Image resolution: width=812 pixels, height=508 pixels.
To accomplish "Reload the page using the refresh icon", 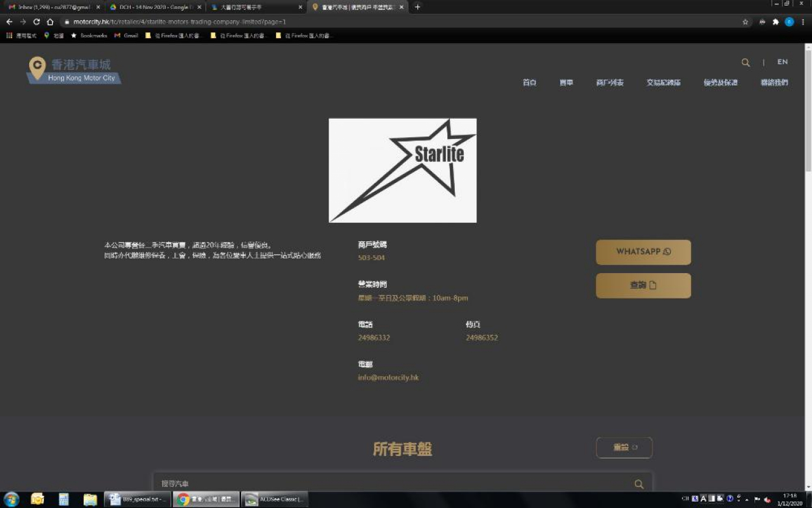I will [36, 22].
